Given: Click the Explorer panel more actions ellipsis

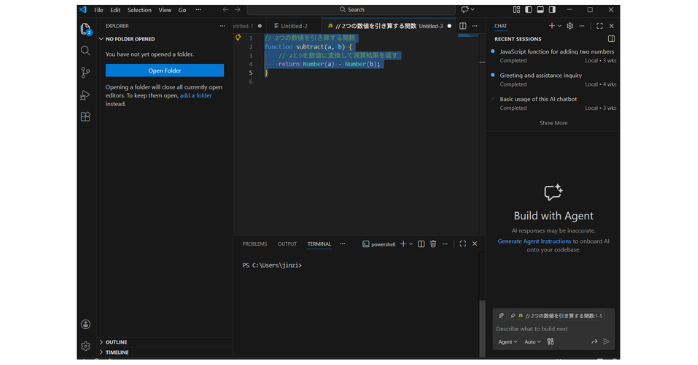Looking at the screenshot, I should tap(222, 26).
